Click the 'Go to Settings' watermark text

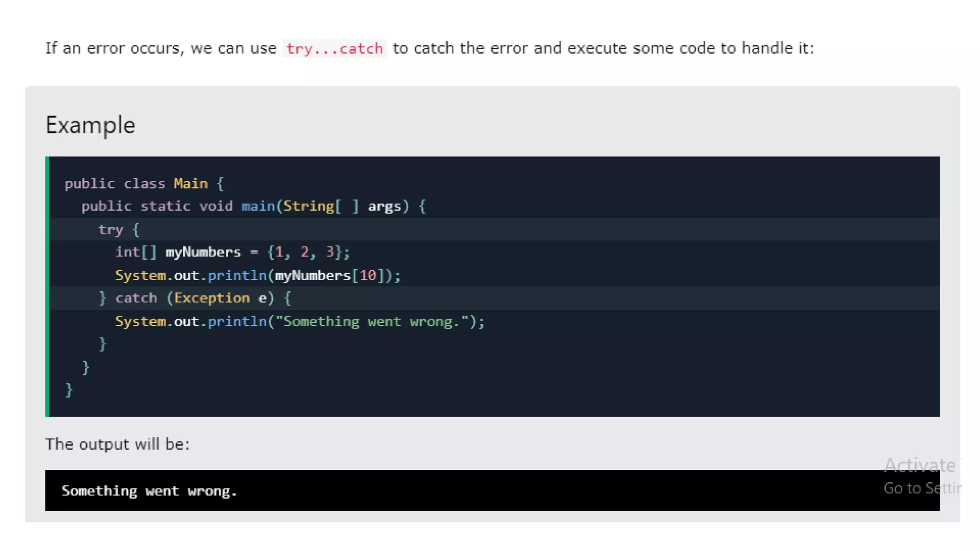922,488
